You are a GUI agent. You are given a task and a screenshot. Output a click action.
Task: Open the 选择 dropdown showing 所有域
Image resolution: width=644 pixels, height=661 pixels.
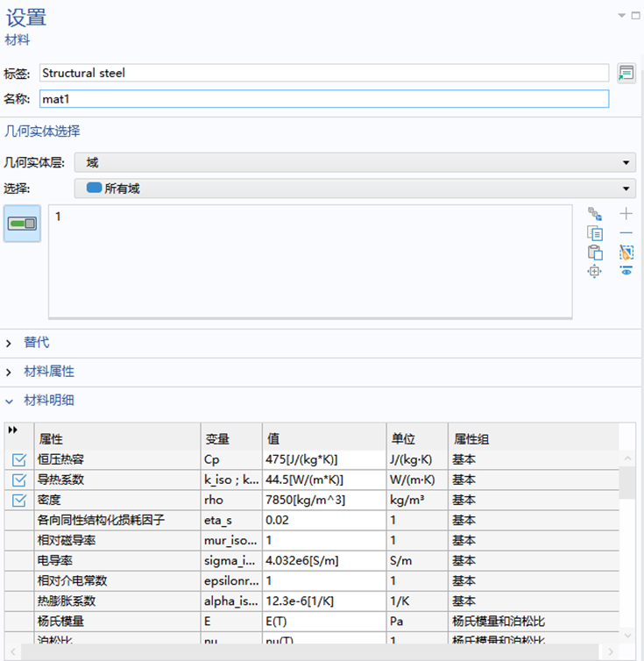355,188
